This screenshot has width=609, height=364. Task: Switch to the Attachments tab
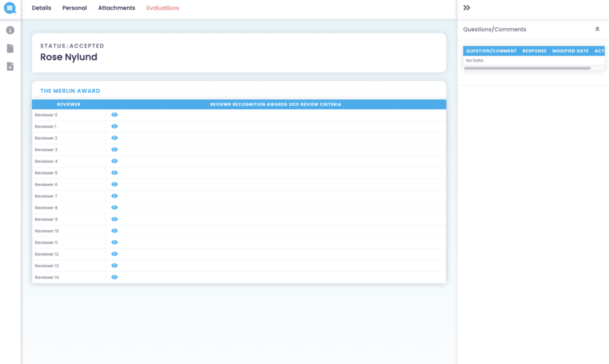pos(117,8)
